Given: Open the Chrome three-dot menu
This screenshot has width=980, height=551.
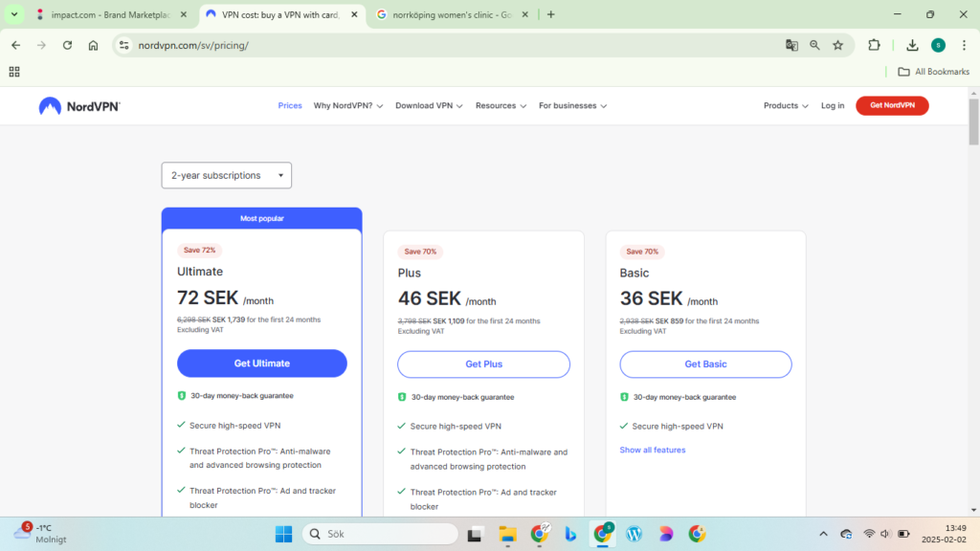Looking at the screenshot, I should [964, 45].
